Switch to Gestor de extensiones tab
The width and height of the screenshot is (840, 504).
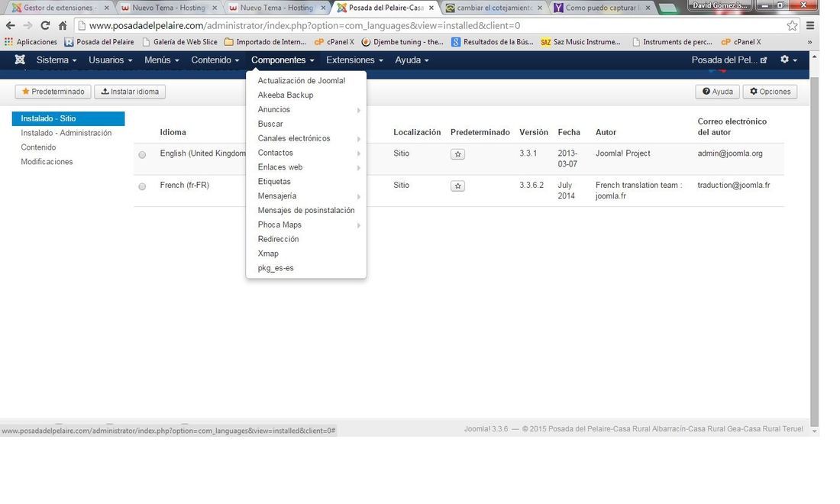coord(59,8)
